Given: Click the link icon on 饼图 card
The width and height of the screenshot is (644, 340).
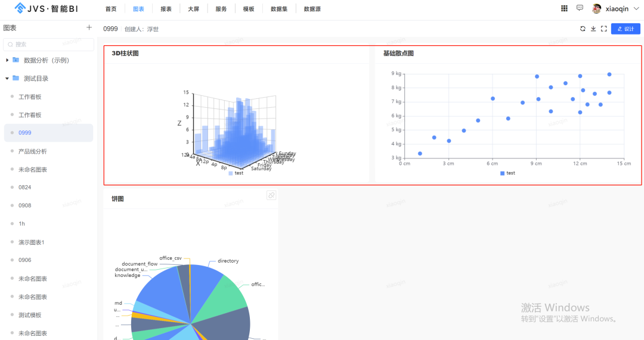Looking at the screenshot, I should coord(271,195).
